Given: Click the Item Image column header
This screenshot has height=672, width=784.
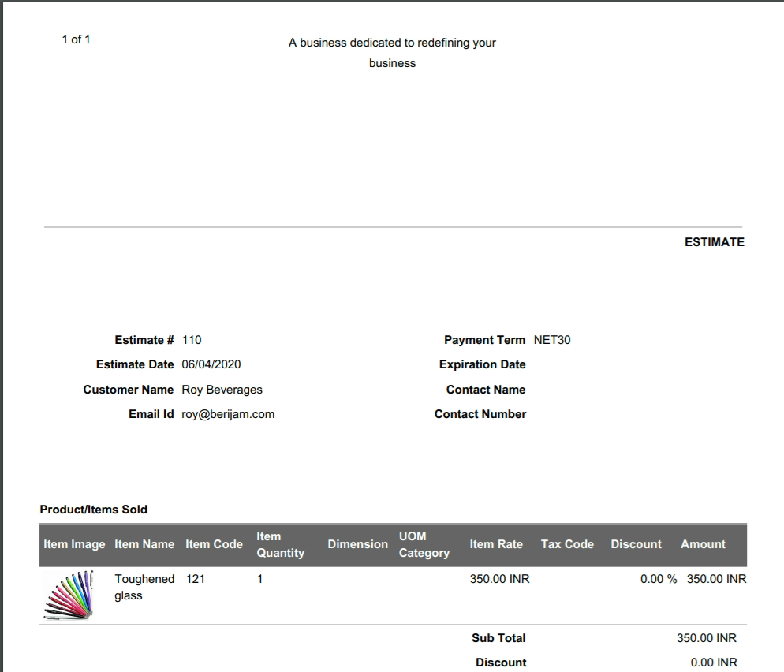Looking at the screenshot, I should pyautogui.click(x=74, y=544).
